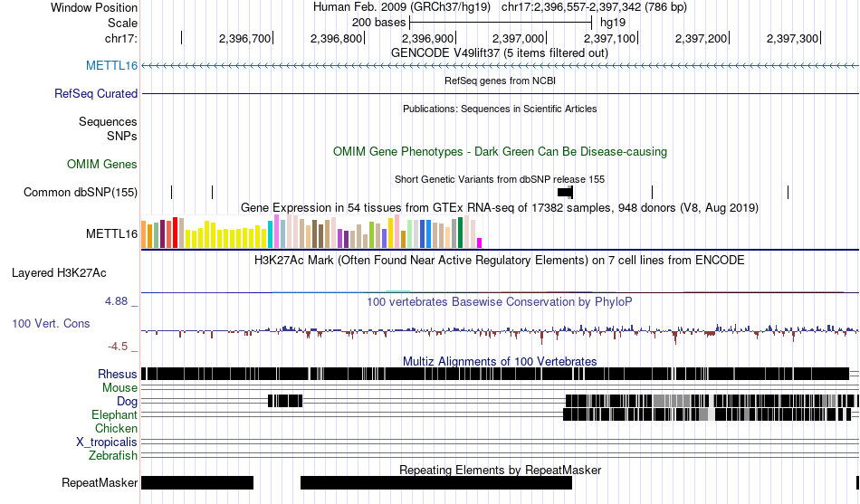This screenshot has width=860, height=504.
Task: Click the bright red GTEx expression bar
Action: [175, 233]
